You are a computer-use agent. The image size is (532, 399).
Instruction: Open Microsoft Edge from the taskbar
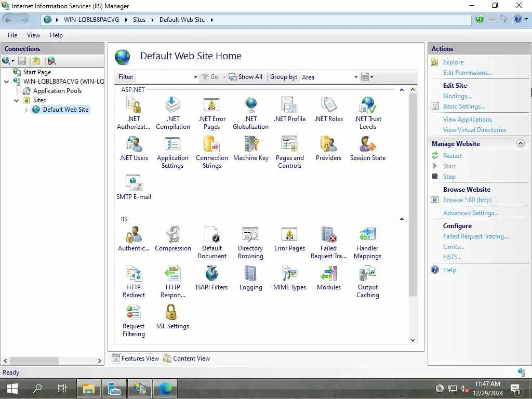(x=165, y=389)
